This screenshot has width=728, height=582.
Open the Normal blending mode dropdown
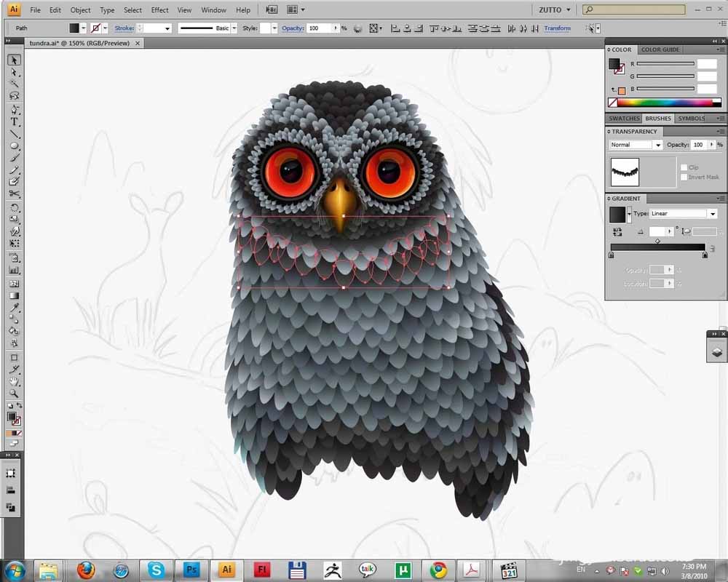[635, 145]
